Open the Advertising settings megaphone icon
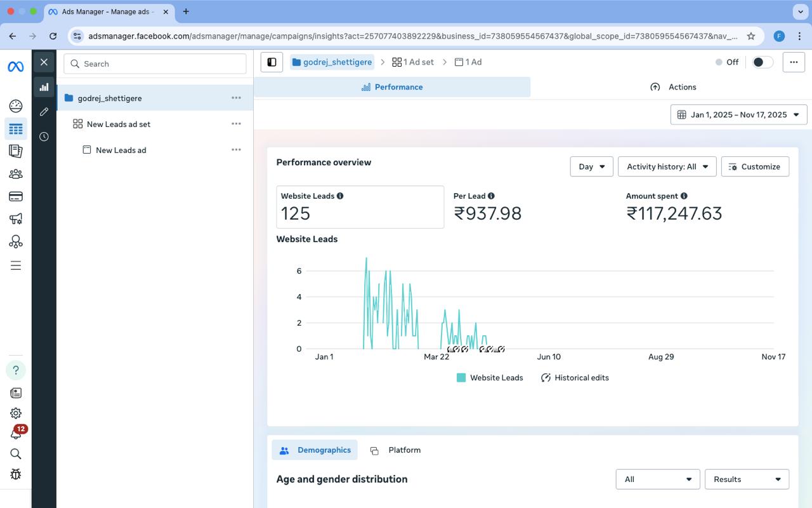 pyautogui.click(x=16, y=219)
